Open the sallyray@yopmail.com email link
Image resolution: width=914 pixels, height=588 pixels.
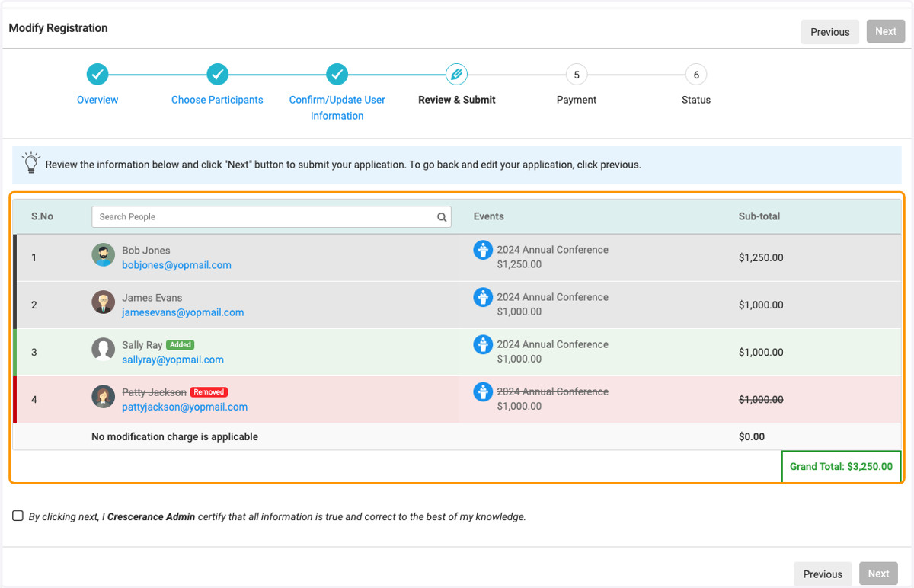[x=173, y=360]
